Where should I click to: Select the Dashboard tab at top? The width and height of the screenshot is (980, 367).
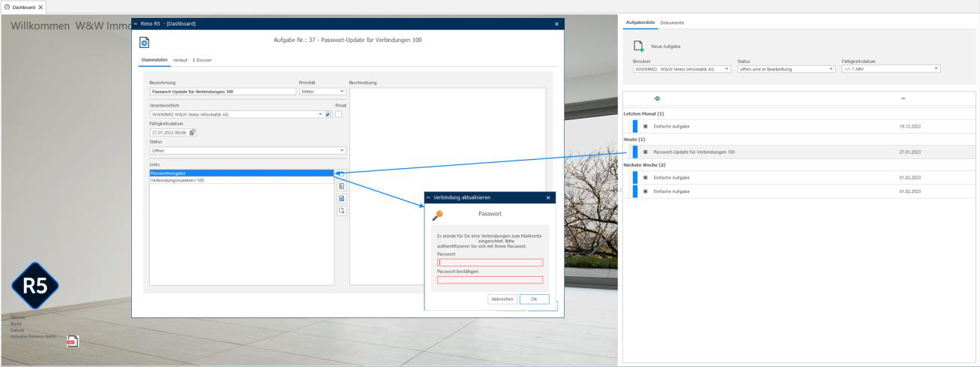[24, 7]
